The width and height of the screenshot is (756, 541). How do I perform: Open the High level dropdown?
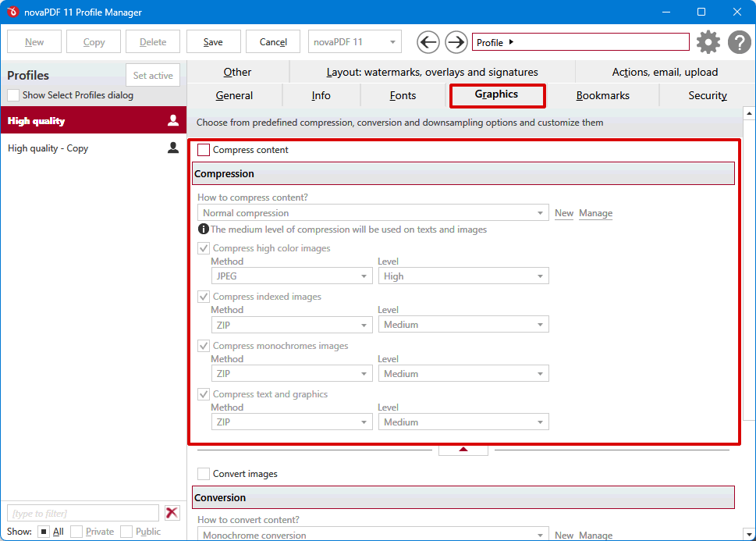pyautogui.click(x=463, y=276)
